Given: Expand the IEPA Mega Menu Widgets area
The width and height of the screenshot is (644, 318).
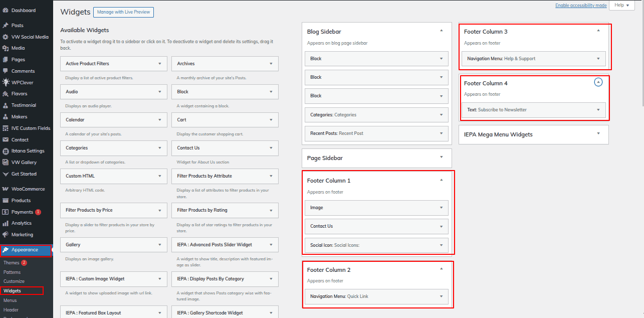Looking at the screenshot, I should (598, 134).
